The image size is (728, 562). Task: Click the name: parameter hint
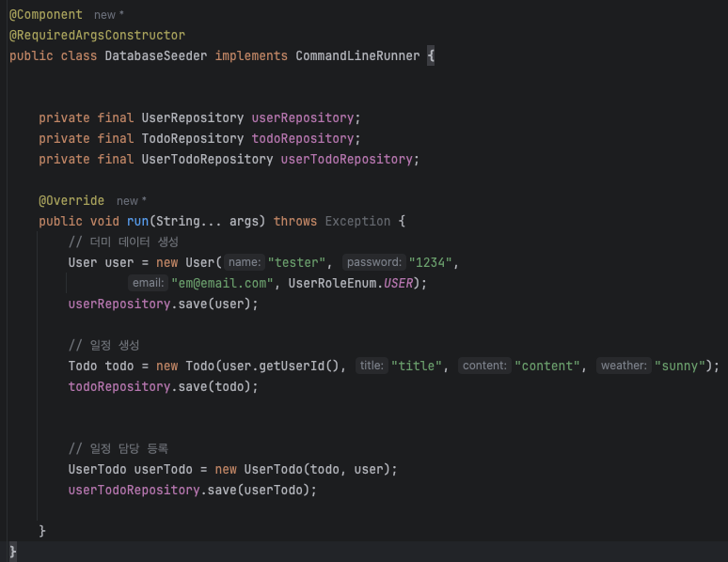pos(245,262)
